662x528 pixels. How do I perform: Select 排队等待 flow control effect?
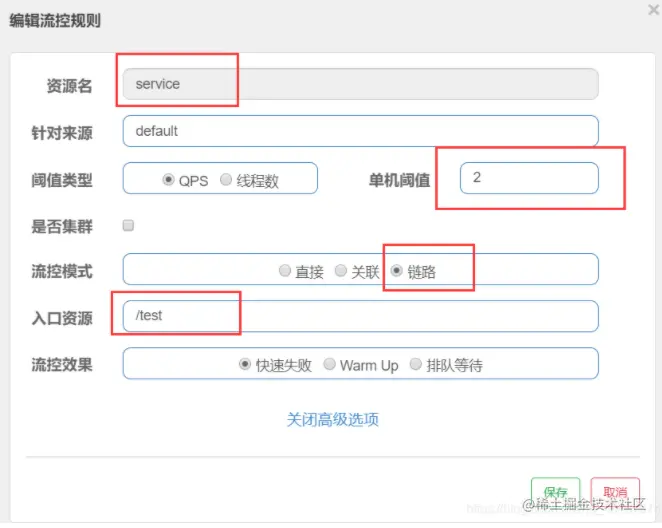416,364
